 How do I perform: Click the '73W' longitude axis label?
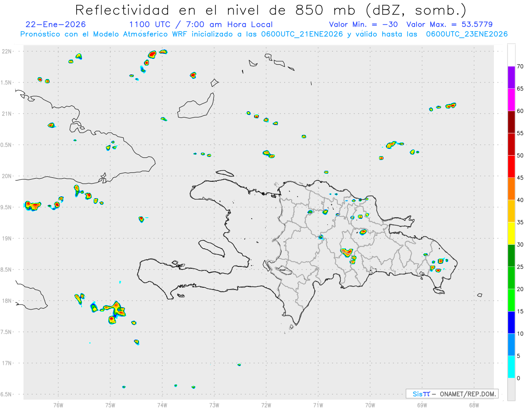(x=214, y=405)
